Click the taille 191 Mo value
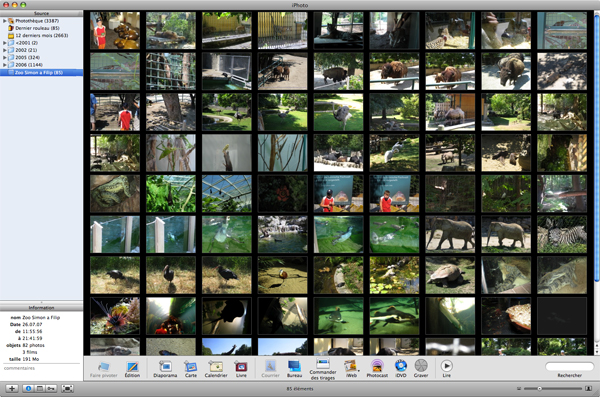 pyautogui.click(x=31, y=359)
